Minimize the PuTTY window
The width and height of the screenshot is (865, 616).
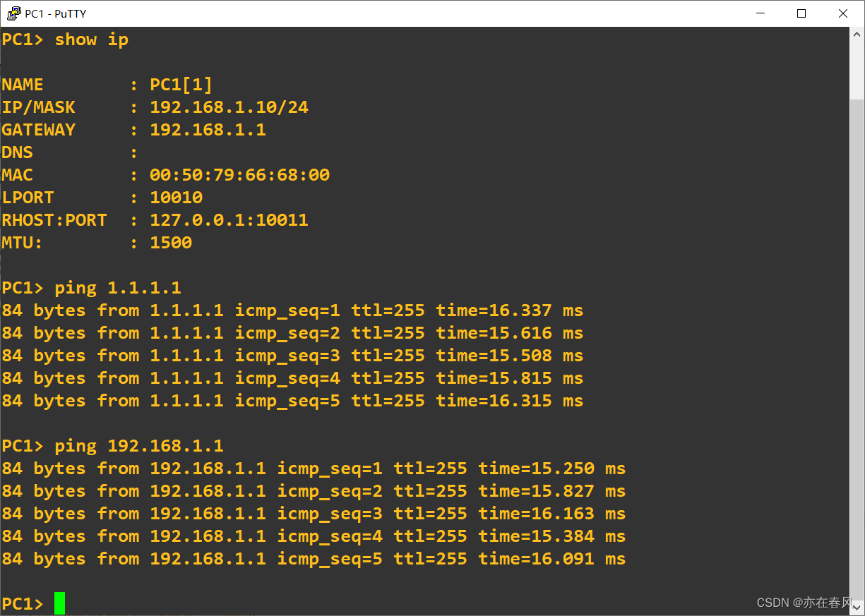point(760,13)
